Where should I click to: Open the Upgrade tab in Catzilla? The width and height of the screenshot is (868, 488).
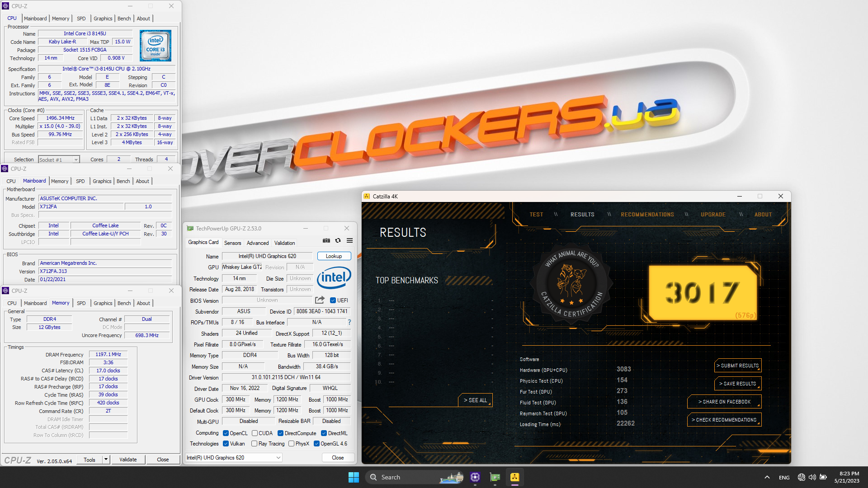tap(713, 215)
